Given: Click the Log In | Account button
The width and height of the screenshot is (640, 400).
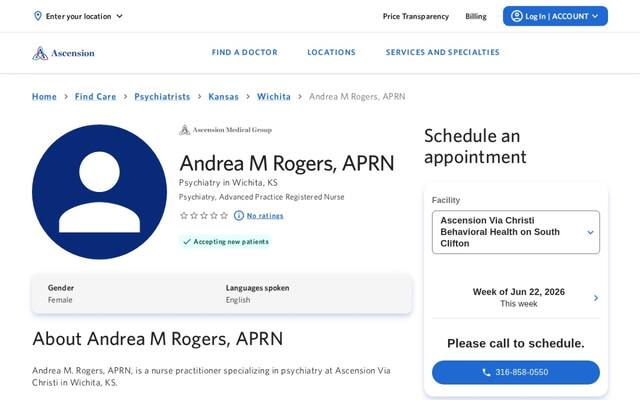Looking at the screenshot, I should click(x=555, y=16).
